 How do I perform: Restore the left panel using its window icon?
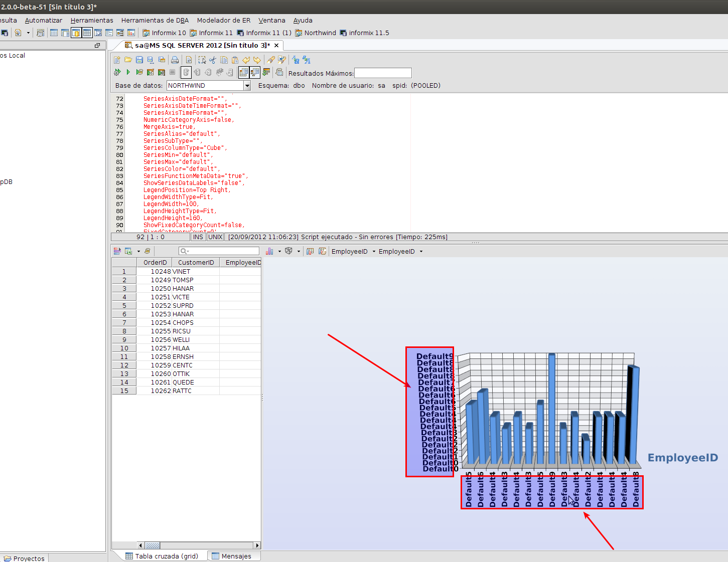97,46
